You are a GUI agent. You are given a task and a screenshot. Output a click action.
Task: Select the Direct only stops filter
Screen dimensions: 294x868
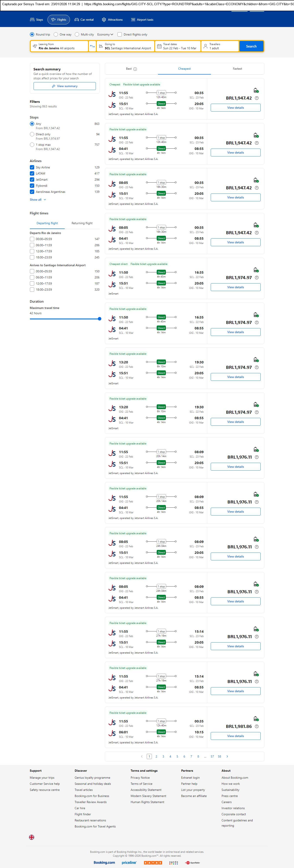(32, 134)
